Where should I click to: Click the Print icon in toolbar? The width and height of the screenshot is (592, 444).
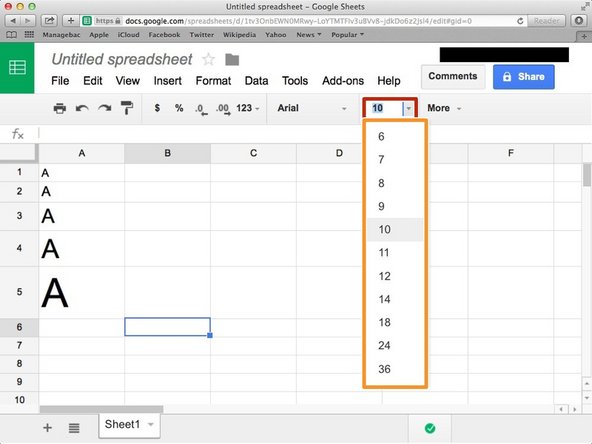tap(60, 108)
